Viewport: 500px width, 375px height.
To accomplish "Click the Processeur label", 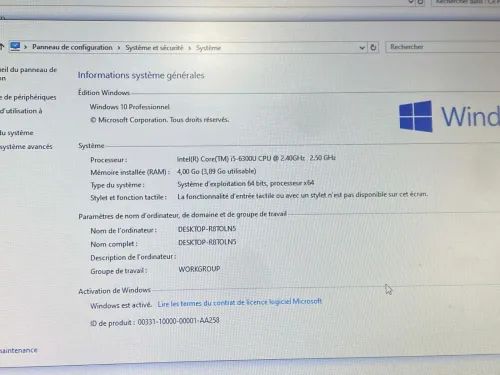I will 108,160.
